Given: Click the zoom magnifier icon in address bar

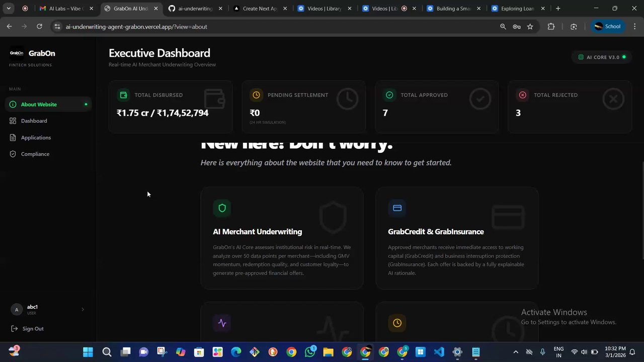Looking at the screenshot, I should click(503, 27).
